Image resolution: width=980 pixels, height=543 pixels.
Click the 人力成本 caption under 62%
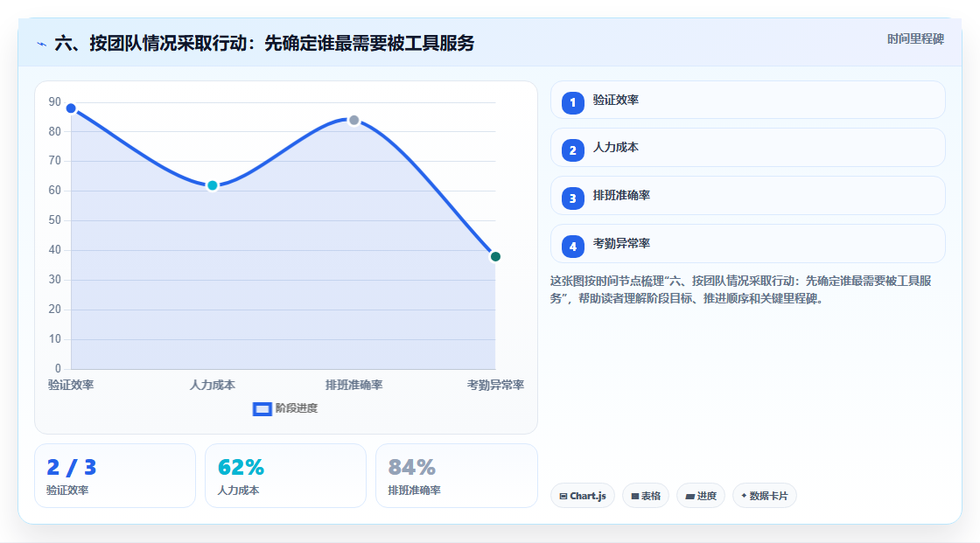click(238, 491)
